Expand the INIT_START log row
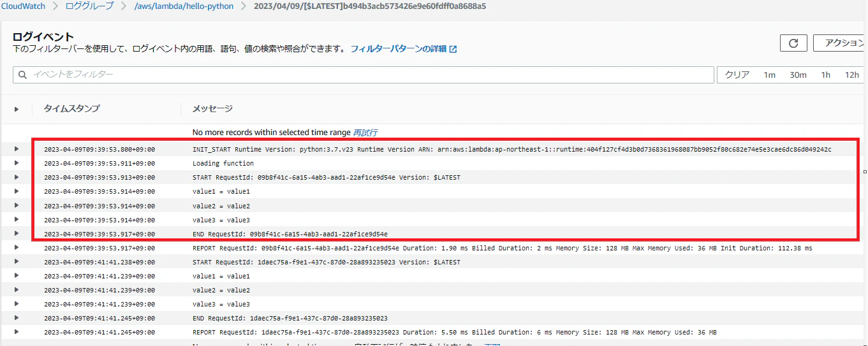 17,149
